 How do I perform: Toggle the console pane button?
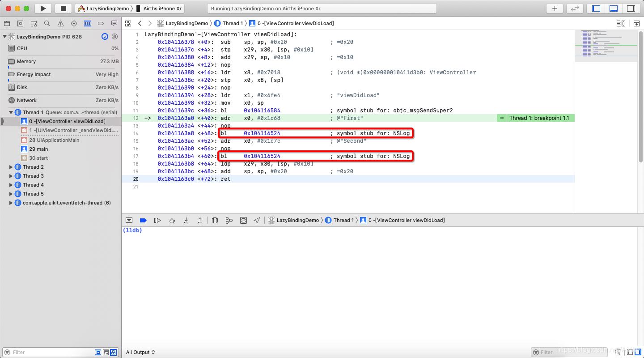pyautogui.click(x=638, y=352)
